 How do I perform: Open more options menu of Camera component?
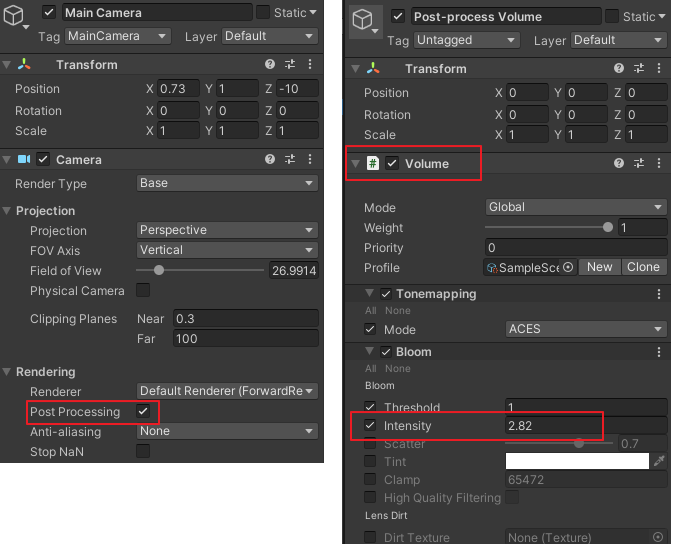[310, 159]
